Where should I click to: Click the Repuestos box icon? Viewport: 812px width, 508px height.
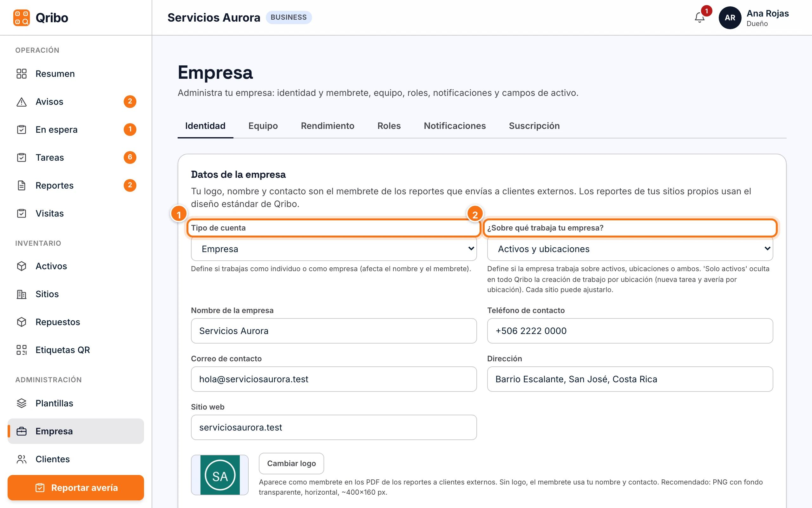tap(22, 322)
